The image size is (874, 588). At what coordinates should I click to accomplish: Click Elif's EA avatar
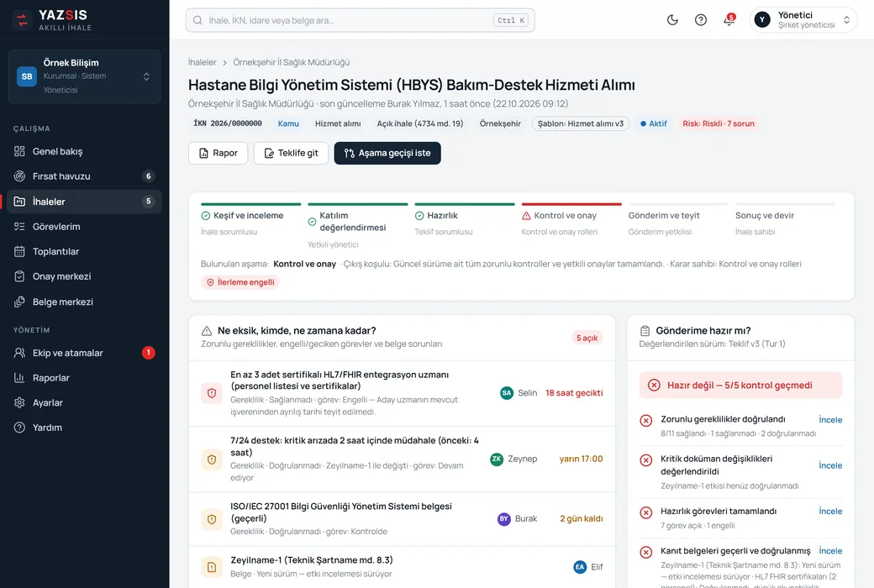(580, 567)
